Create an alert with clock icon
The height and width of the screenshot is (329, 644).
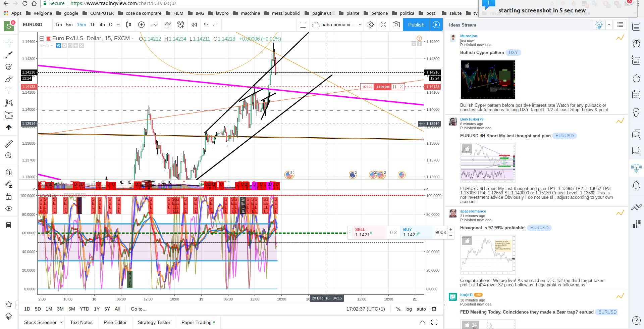click(x=181, y=25)
